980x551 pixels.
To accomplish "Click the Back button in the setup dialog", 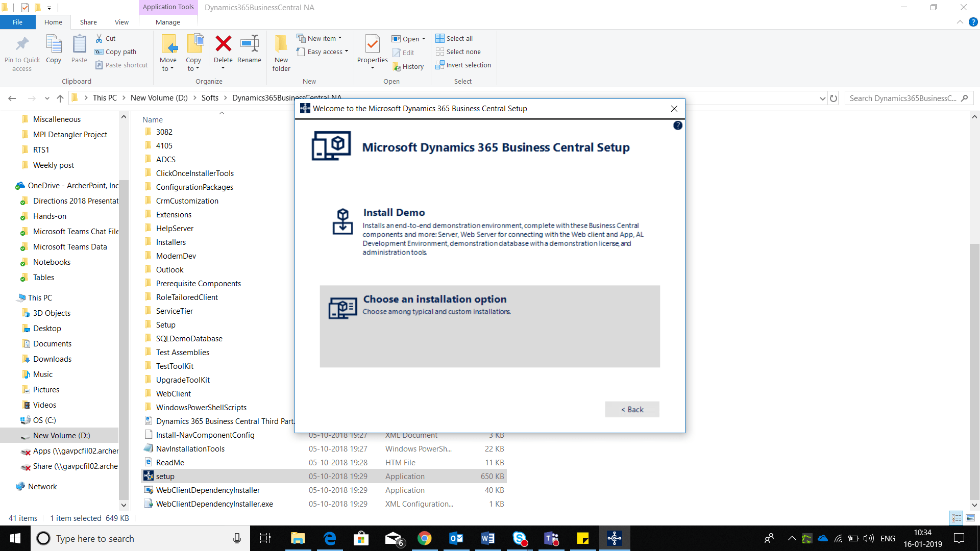I will [x=632, y=409].
